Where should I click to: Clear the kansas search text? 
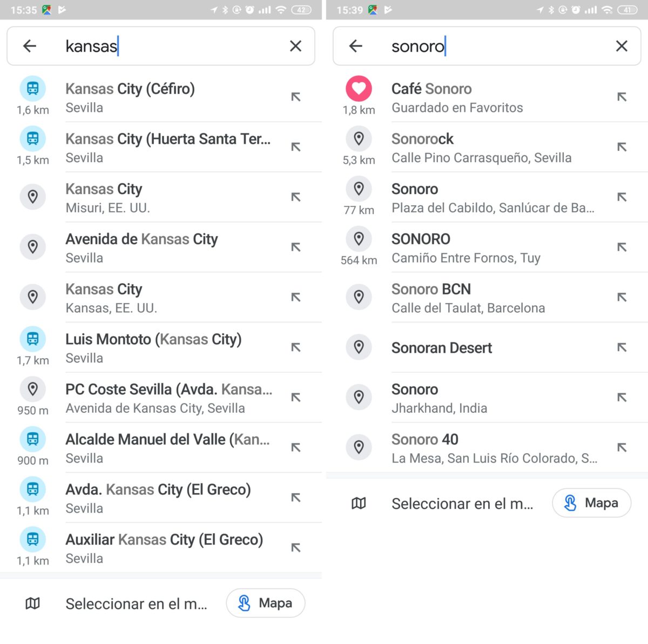[295, 46]
